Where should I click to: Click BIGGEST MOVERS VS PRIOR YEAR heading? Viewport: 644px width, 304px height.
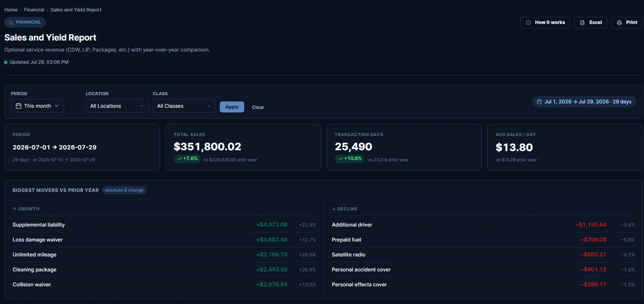click(x=56, y=190)
